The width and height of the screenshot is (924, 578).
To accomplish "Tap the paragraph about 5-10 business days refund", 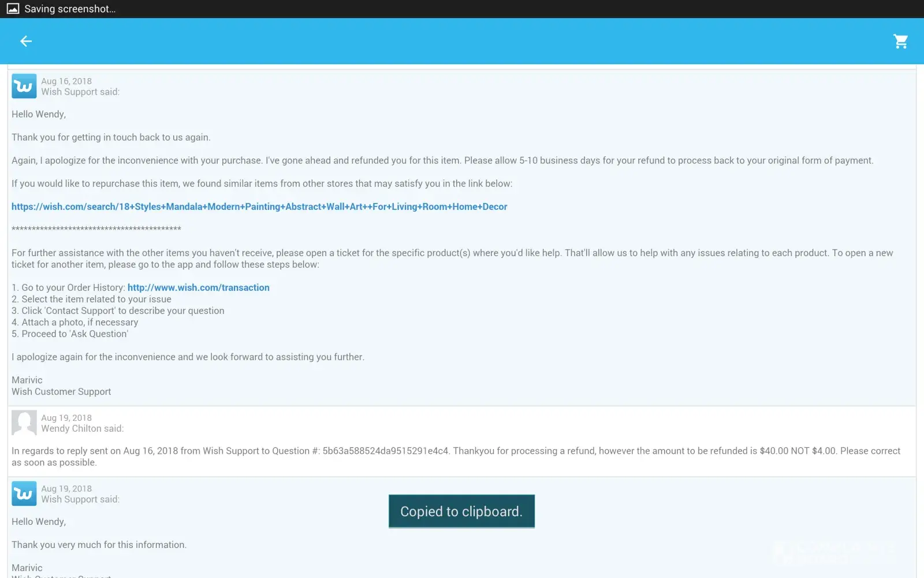I will [x=442, y=161].
